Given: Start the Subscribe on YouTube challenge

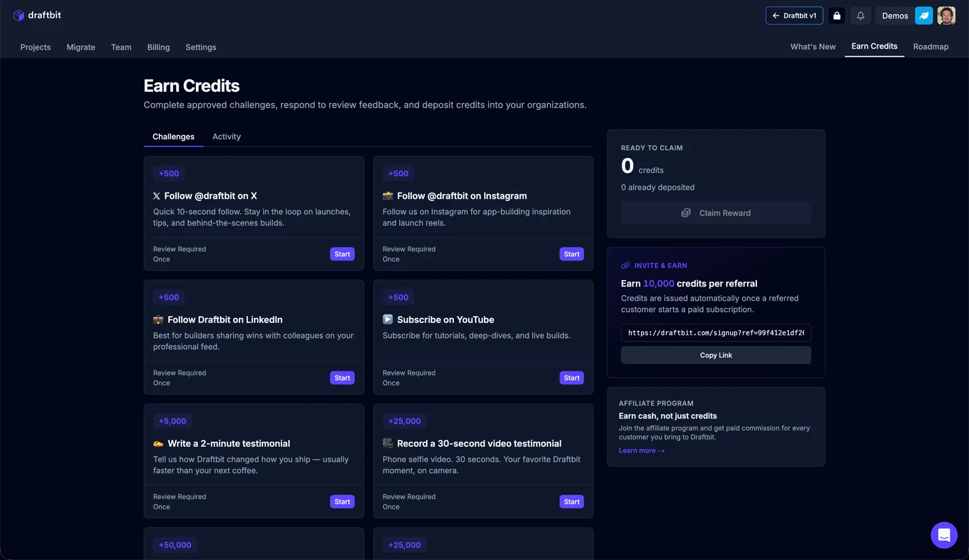Looking at the screenshot, I should coord(571,378).
